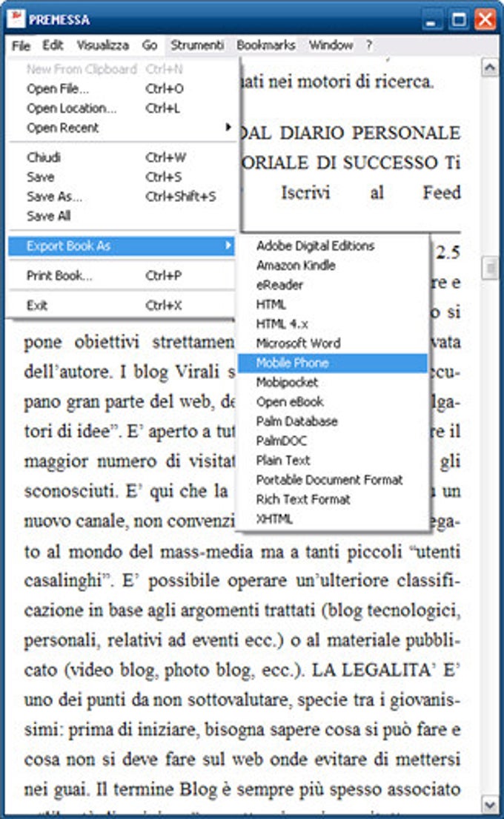The height and width of the screenshot is (819, 504).
Task: Export as Palm Database
Action: click(332, 421)
